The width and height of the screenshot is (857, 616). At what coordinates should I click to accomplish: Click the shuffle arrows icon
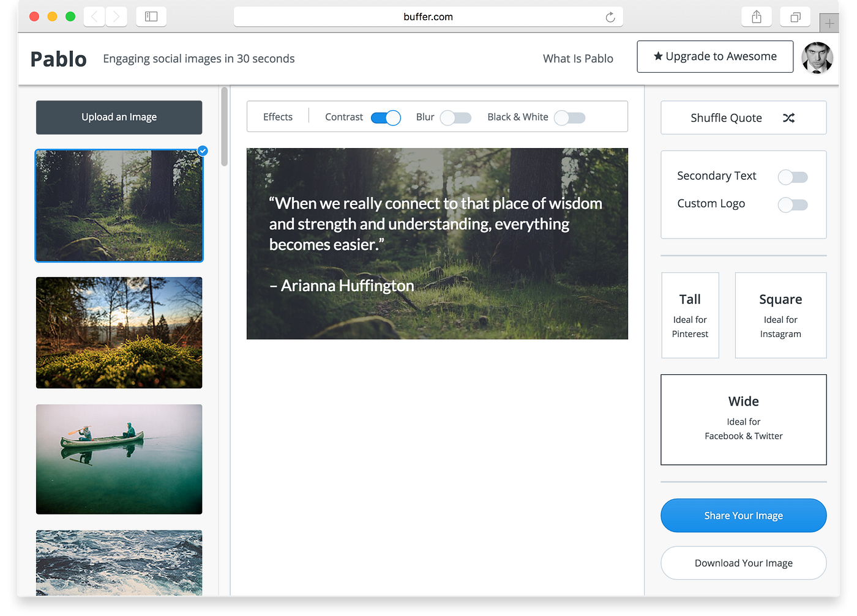788,117
